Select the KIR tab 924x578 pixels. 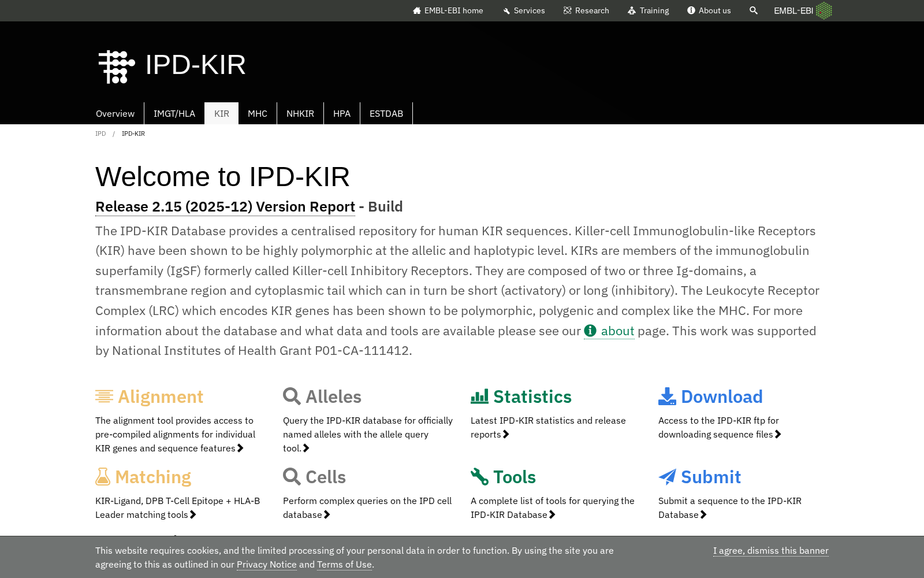(222, 113)
